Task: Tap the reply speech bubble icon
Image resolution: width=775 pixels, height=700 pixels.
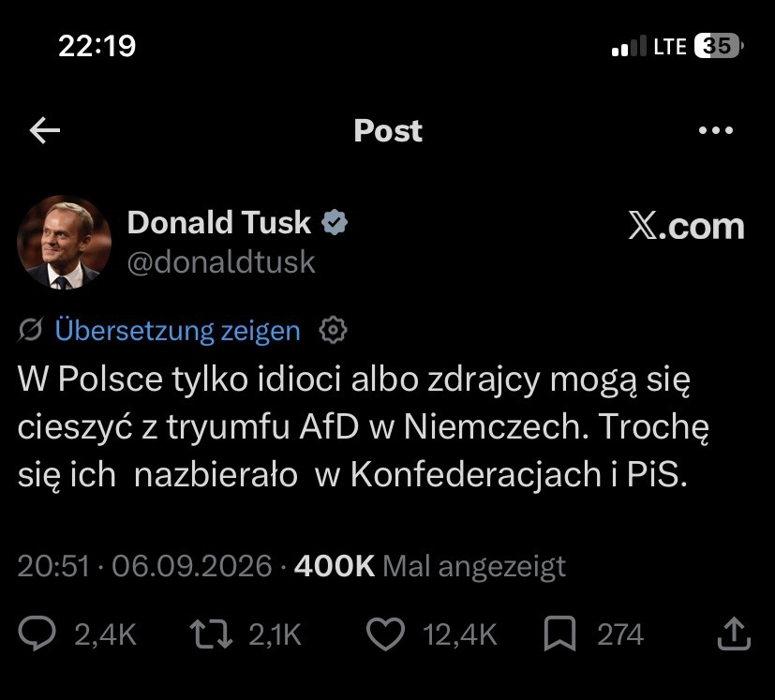Action: coord(37,633)
